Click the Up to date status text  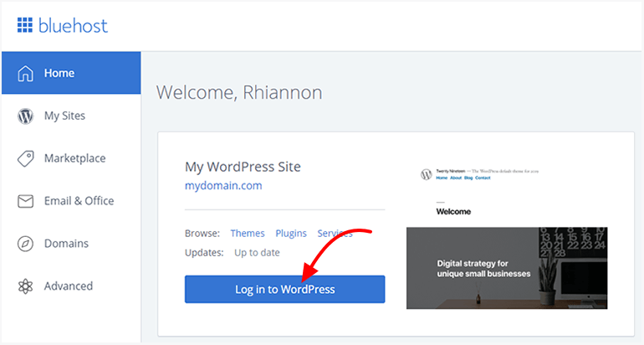click(x=257, y=253)
